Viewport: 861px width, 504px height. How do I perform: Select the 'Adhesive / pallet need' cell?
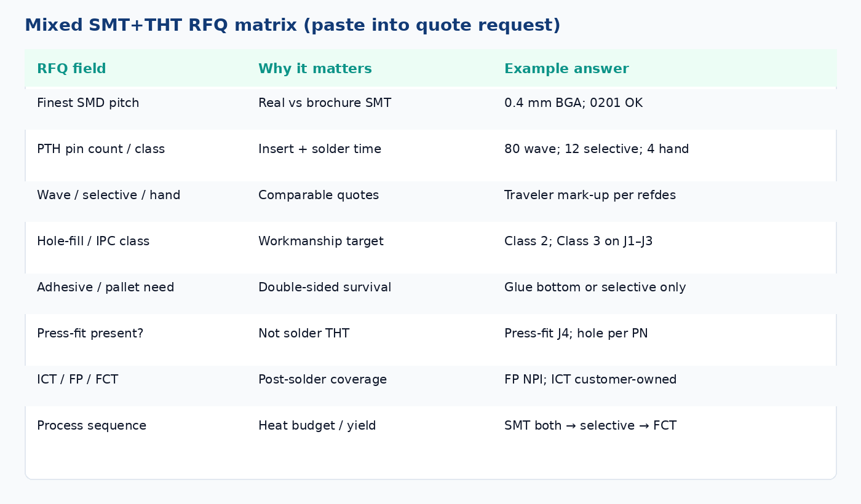[x=105, y=288]
